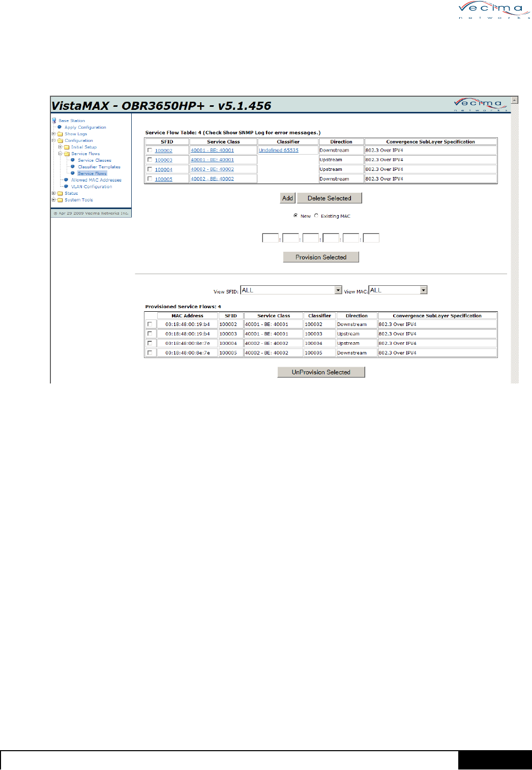Image resolution: width=532 pixels, height=770 pixels.
Task: Check the box for SFID 100003
Action: click(x=150, y=160)
